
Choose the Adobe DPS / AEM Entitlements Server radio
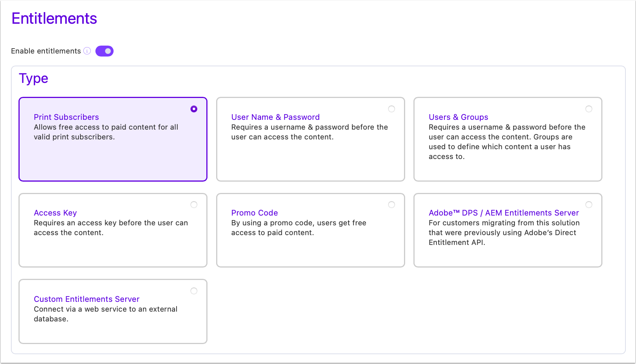(x=589, y=205)
